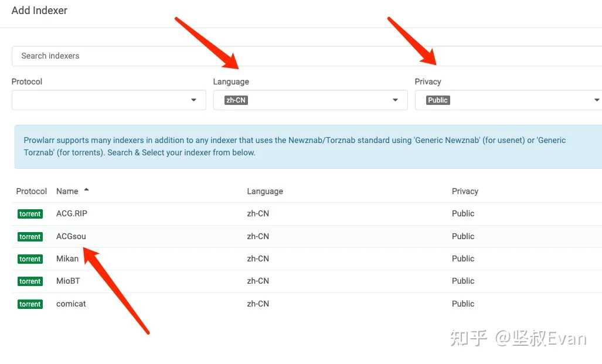Click the zh-CN cell in comicat row
This screenshot has width=602, height=364.
[x=258, y=304]
